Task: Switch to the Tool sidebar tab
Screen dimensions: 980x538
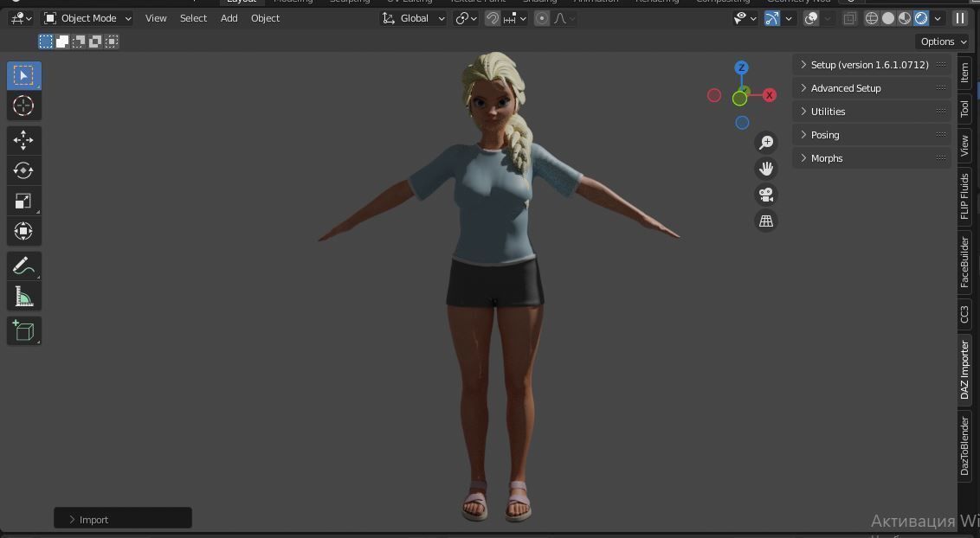Action: click(x=964, y=108)
